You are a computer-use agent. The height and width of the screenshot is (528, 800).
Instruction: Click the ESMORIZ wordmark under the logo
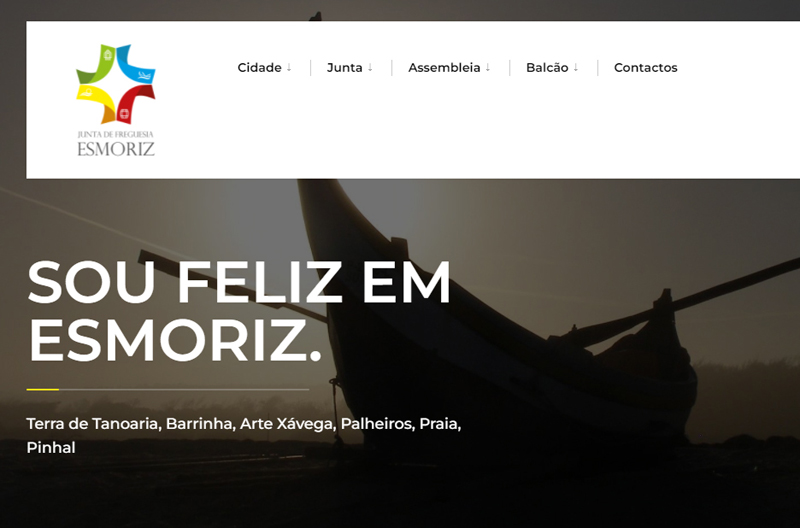coord(116,149)
